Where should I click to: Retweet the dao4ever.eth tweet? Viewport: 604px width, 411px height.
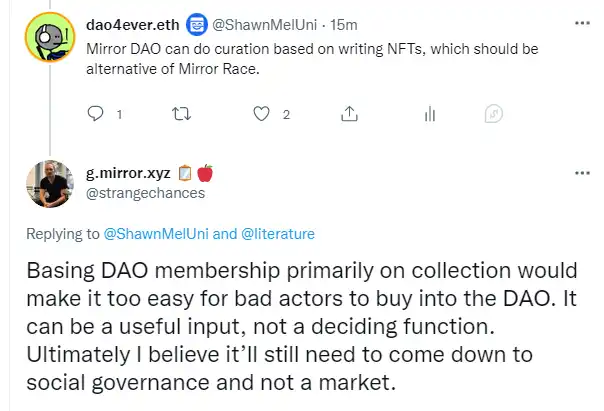(x=181, y=114)
